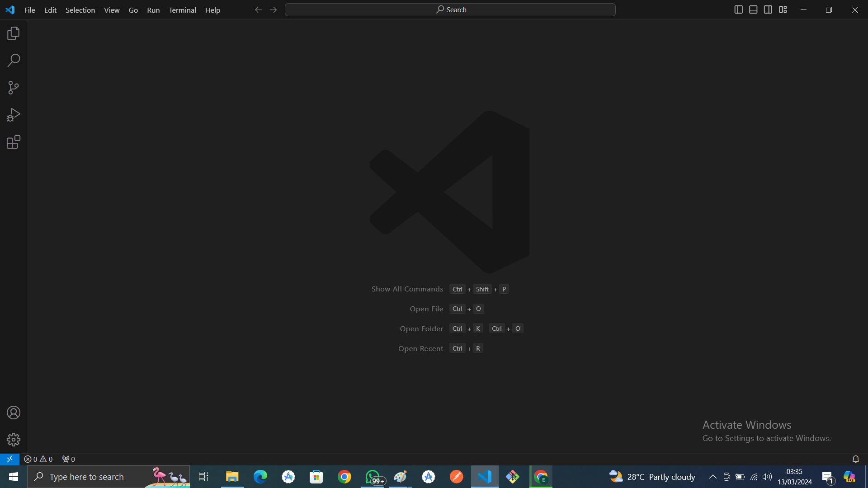Open the Explorer view in activity bar
This screenshot has height=488, width=868.
[x=14, y=33]
